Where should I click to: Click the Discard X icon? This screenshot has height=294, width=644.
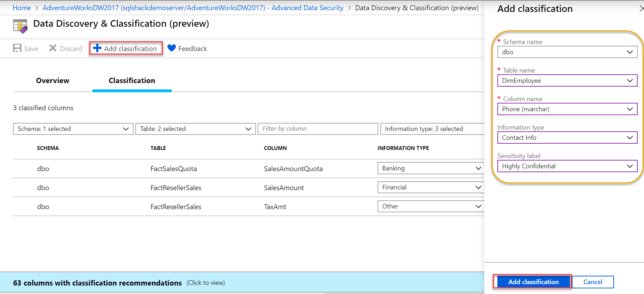point(53,48)
